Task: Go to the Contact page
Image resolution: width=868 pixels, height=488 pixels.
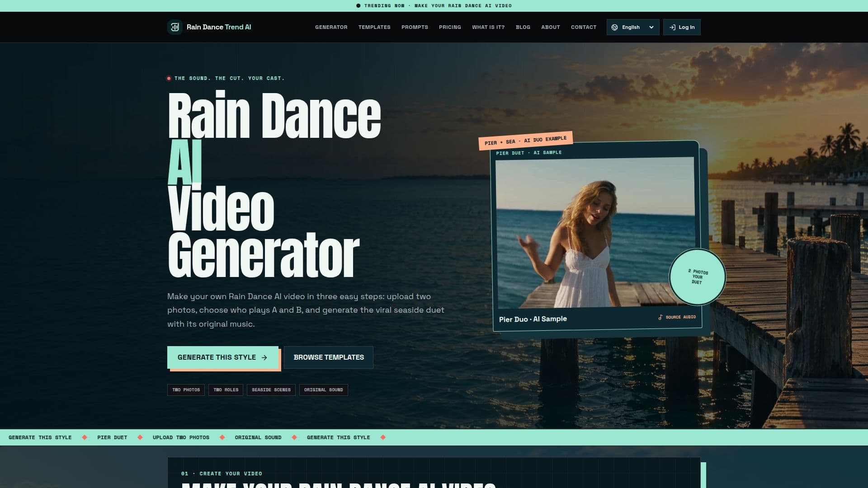Action: (x=584, y=27)
